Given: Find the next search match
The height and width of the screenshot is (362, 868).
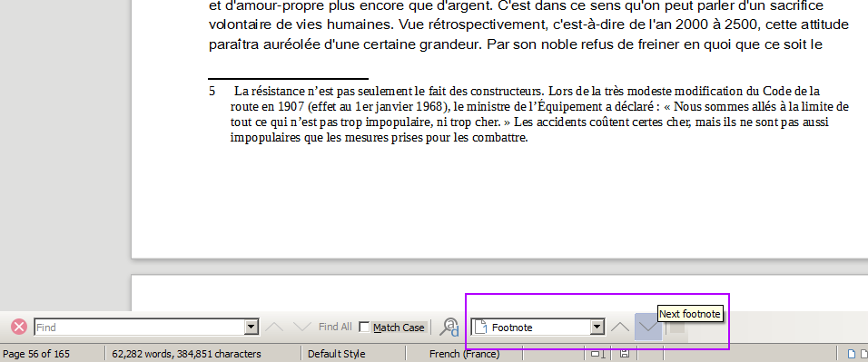Looking at the screenshot, I should (301, 327).
